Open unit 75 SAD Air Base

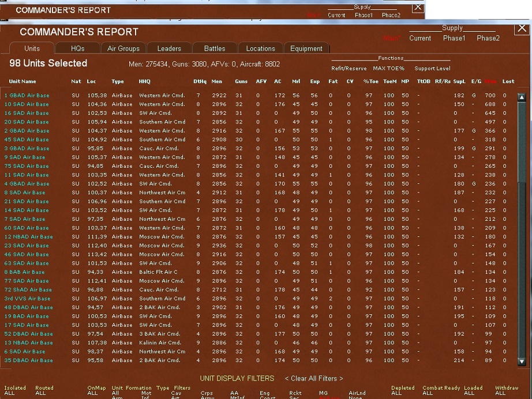(27, 166)
